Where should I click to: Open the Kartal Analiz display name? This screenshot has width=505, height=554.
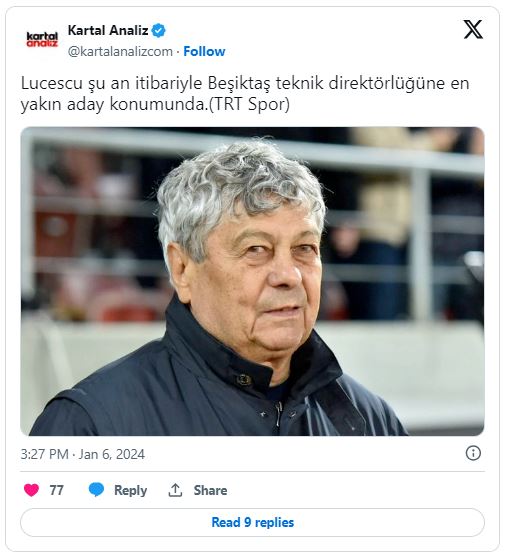click(108, 30)
